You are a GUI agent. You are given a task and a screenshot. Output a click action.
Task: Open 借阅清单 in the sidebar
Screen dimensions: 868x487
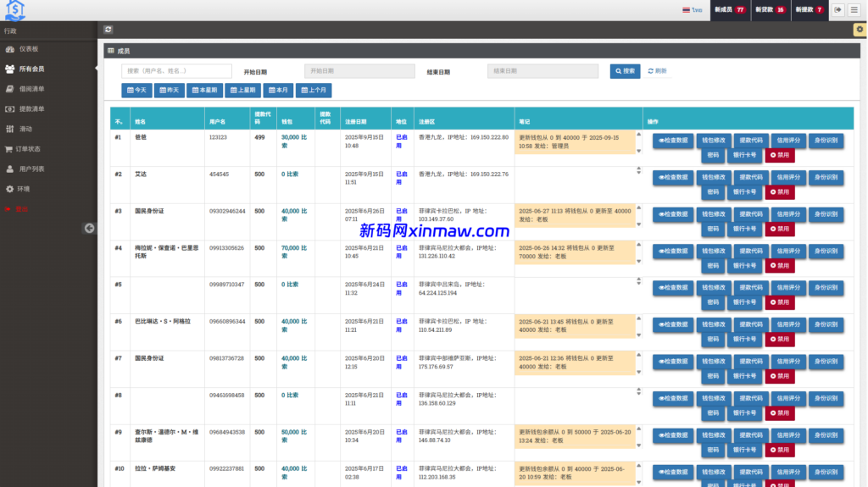tap(31, 89)
